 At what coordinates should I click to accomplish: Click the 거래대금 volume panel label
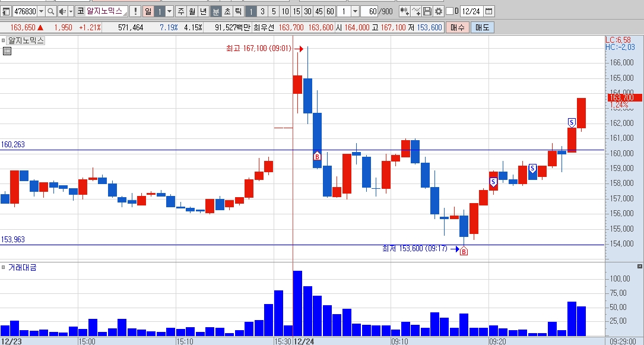click(22, 267)
